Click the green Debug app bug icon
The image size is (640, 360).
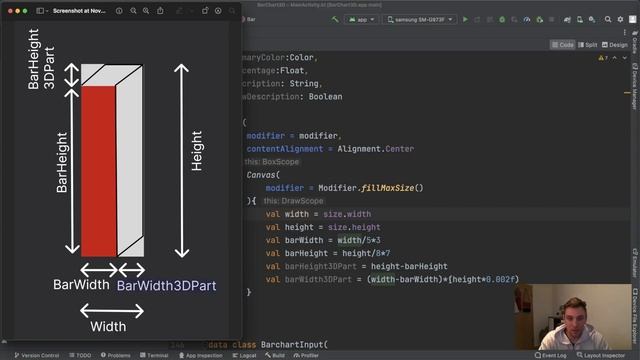(x=502, y=19)
